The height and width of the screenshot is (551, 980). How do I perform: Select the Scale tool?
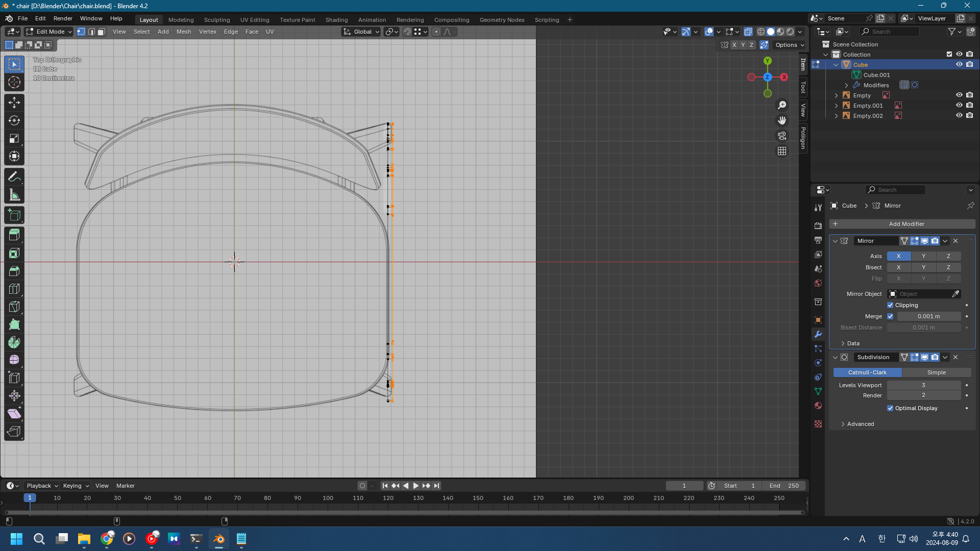pos(14,138)
